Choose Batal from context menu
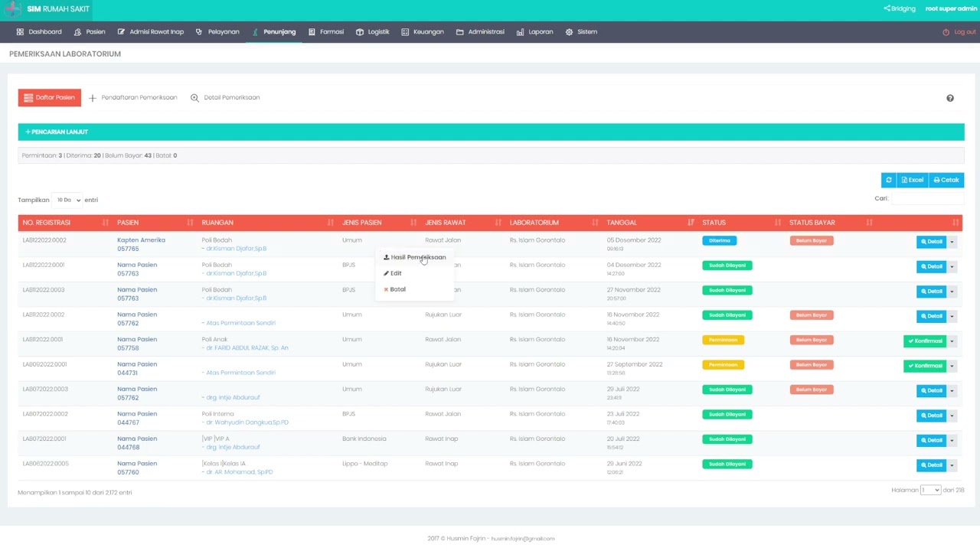Image resolution: width=980 pixels, height=551 pixels. 394,289
